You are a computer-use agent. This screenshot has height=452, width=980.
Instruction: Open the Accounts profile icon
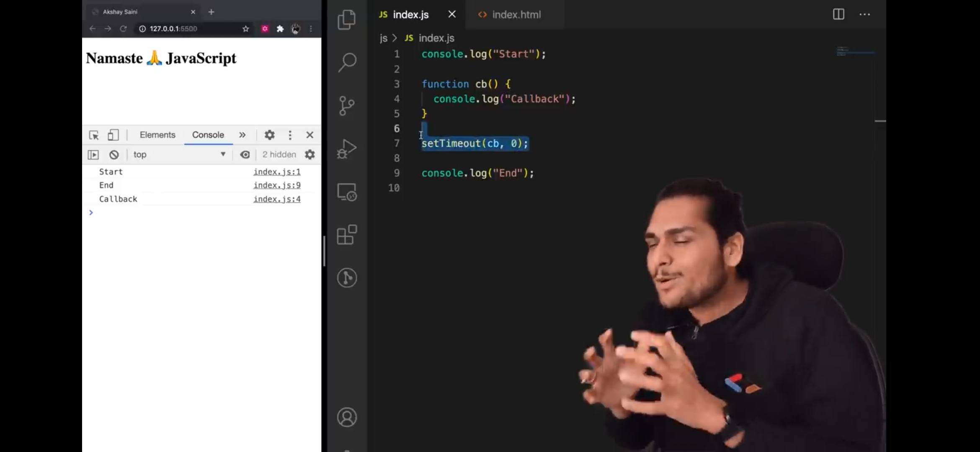click(x=347, y=417)
